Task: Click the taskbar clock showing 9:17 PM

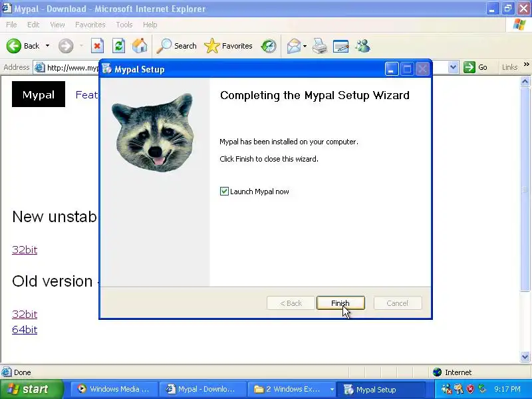Action: pyautogui.click(x=507, y=389)
